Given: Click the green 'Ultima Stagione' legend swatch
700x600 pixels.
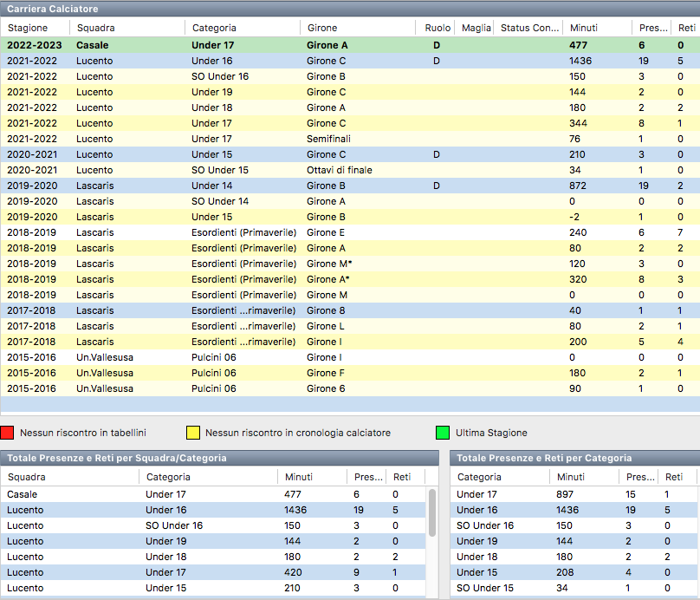Looking at the screenshot, I should pos(443,433).
